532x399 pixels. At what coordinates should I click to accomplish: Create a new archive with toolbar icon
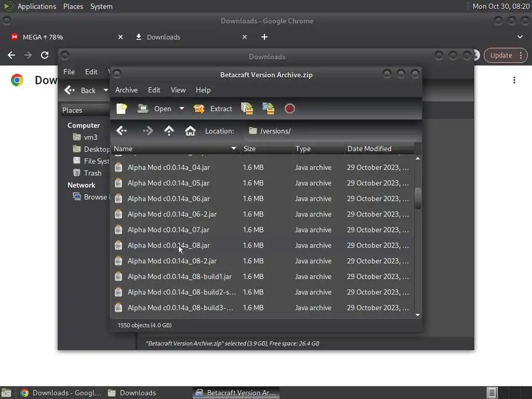[122, 109]
